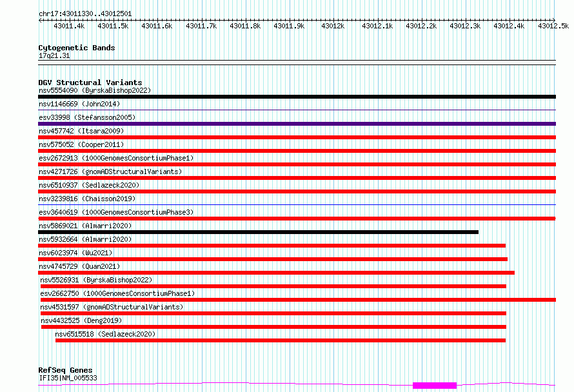Open esv3640619 (1000GenomesConsortiumPhase3) label
574x392 pixels.
point(116,212)
